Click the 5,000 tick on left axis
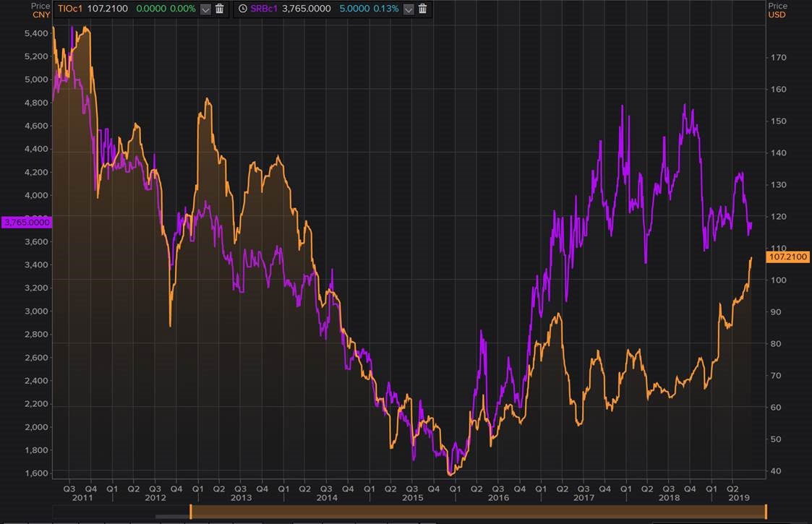This screenshot has height=524, width=812. tap(35, 80)
